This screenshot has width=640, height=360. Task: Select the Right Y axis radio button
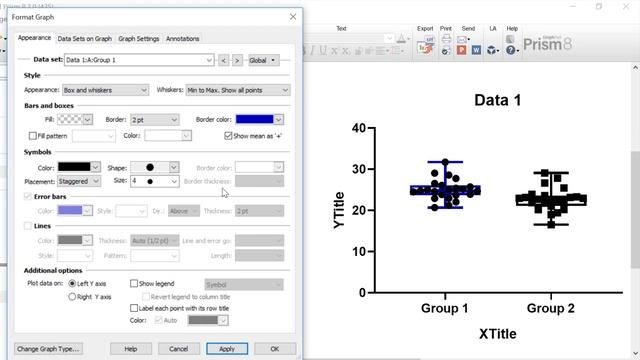pos(72,297)
